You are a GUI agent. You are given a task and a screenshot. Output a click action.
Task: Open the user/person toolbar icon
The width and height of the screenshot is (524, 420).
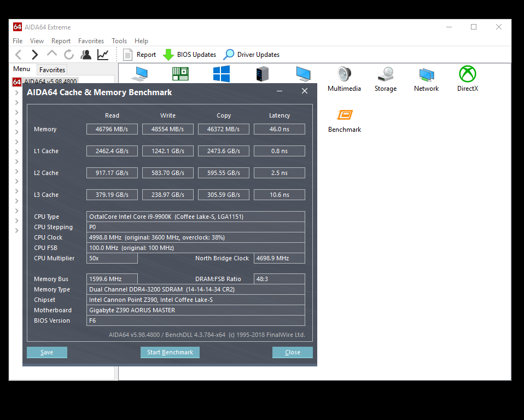[x=86, y=55]
